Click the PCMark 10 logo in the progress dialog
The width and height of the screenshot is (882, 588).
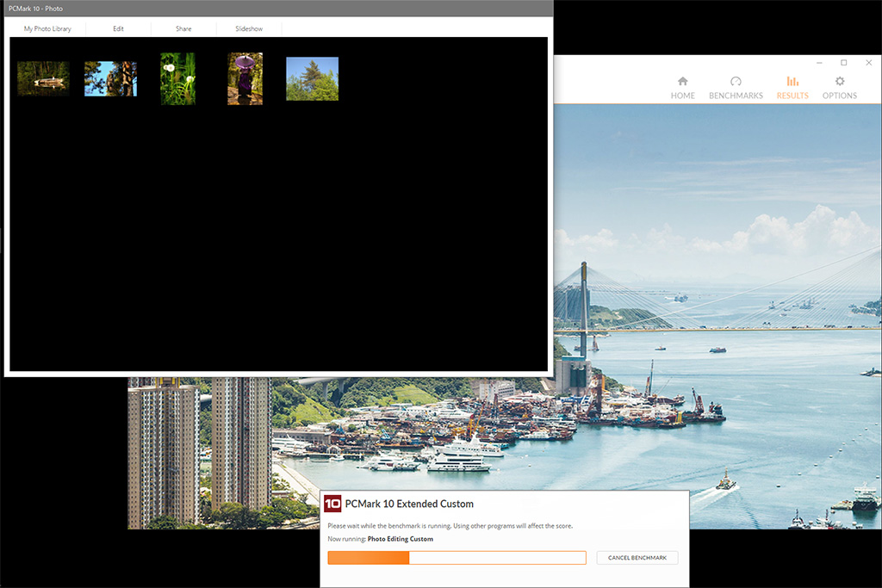tap(332, 504)
